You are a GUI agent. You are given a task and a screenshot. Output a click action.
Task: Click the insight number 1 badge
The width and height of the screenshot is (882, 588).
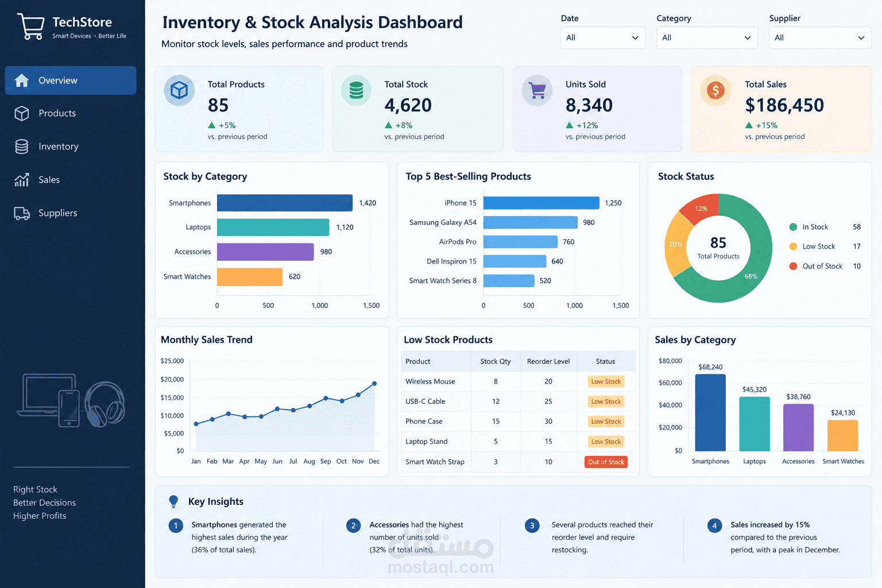point(176,525)
